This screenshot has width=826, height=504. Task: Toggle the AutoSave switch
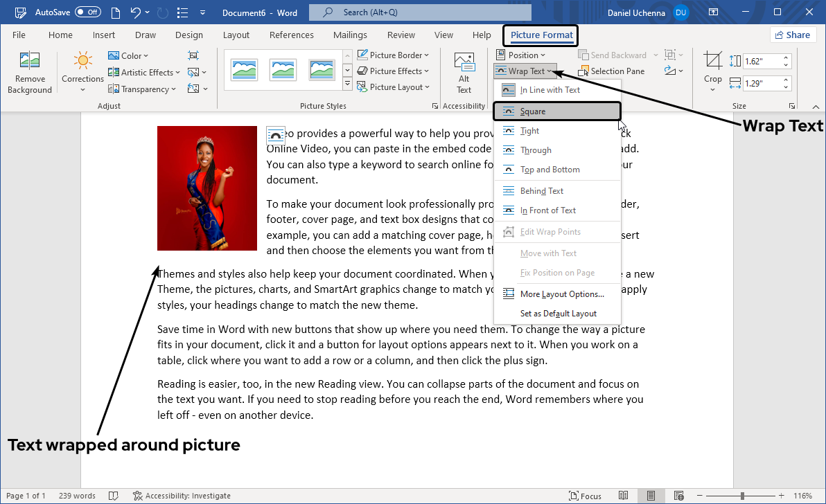(x=87, y=12)
